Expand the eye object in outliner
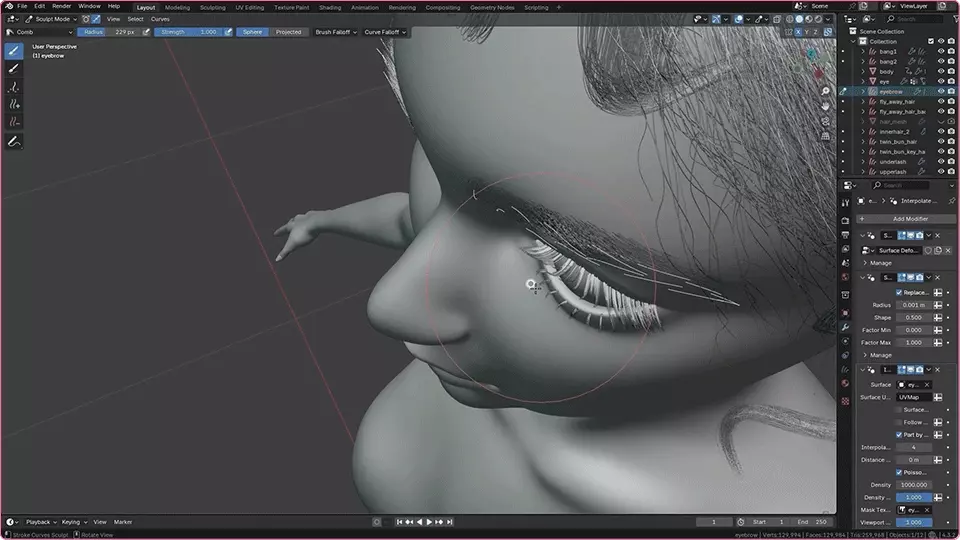Image resolution: width=960 pixels, height=540 pixels. pos(863,81)
